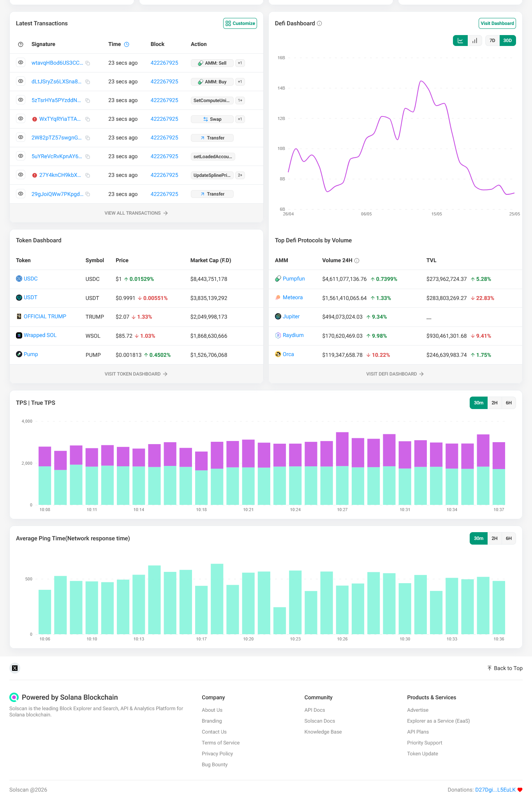The image size is (532, 799).
Task: Open Visit Token Dashboard link
Action: (136, 374)
